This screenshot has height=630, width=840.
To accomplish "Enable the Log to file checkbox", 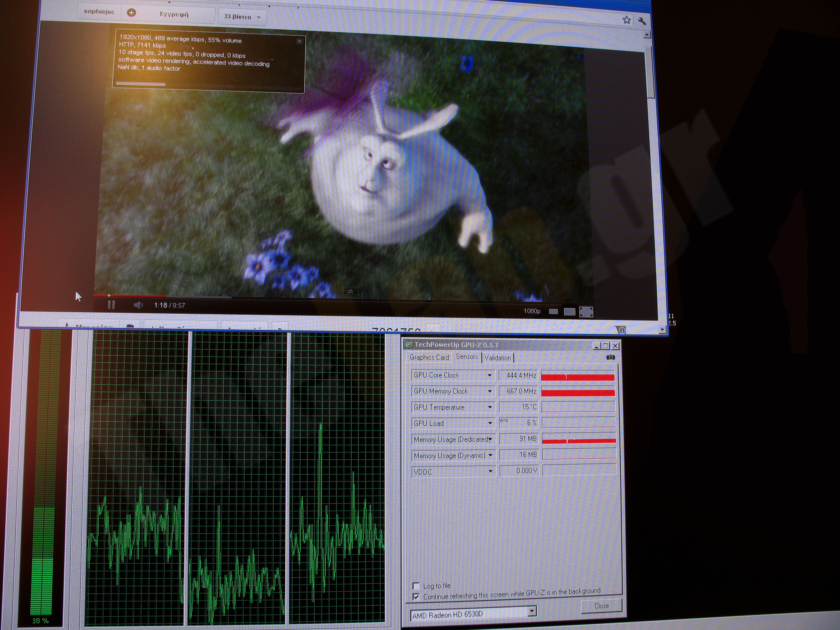I will tap(416, 585).
